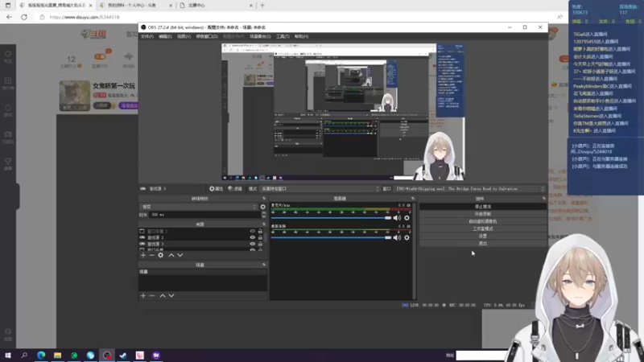The height and width of the screenshot is (362, 644).
Task: Toggle lock of 游戏源 3 source
Action: 260,244
